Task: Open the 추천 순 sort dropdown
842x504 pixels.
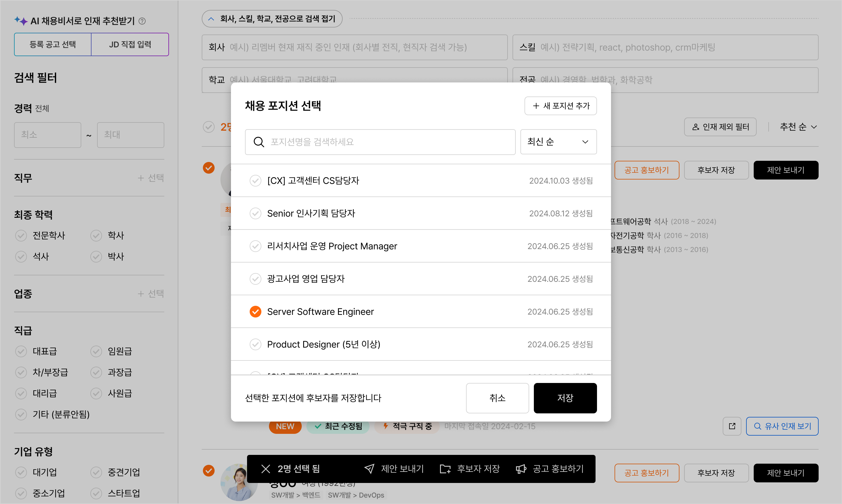Action: [798, 127]
